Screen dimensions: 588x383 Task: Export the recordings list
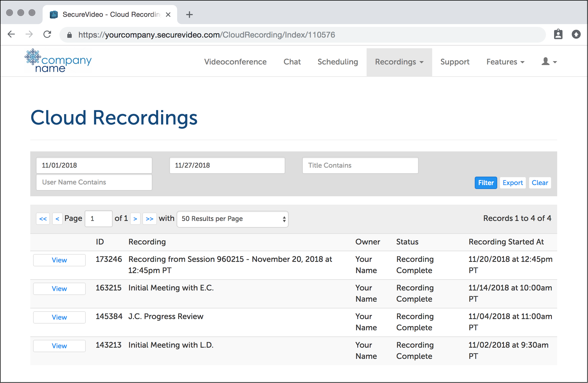coord(513,183)
